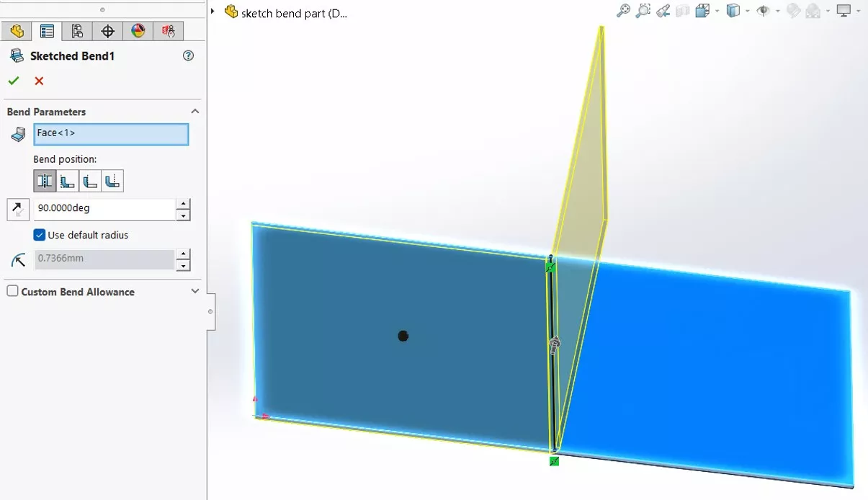This screenshot has height=500, width=868.
Task: Select Material Outside bend position
Action: pos(89,181)
